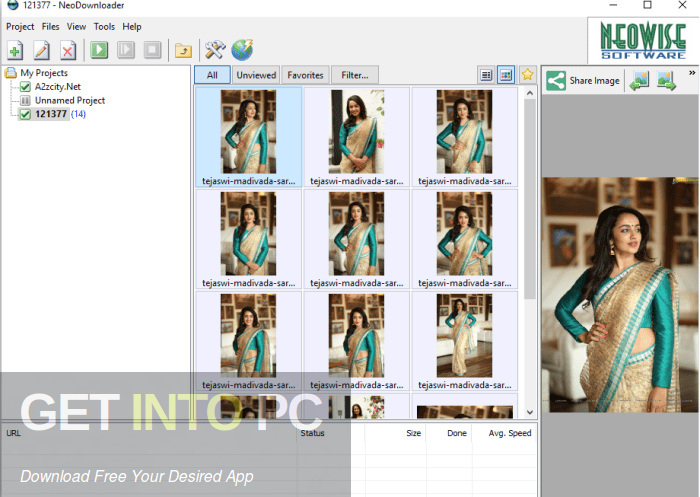Click the thumbnail scrollbar up arrow
The image size is (700, 497).
pos(529,93)
